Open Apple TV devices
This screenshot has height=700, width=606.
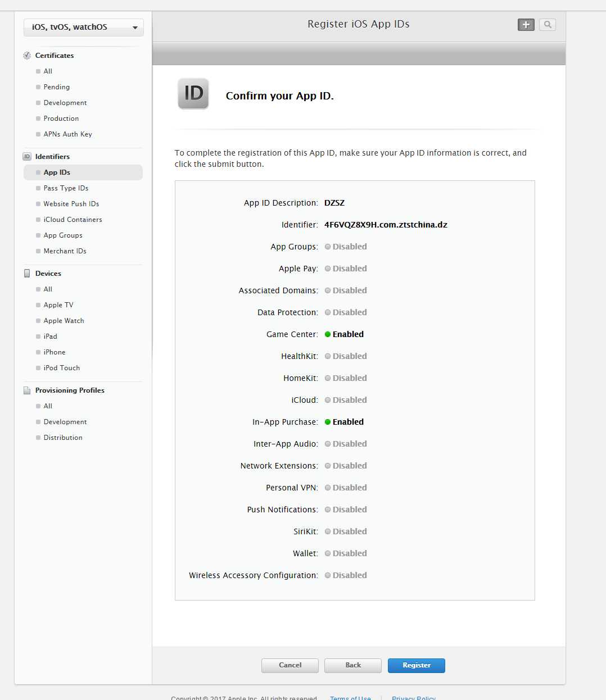point(58,305)
